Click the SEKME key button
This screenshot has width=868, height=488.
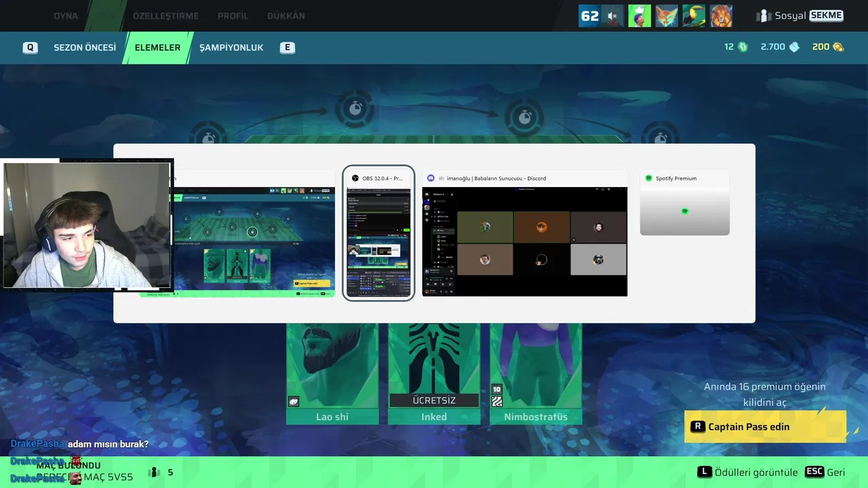coord(826,16)
